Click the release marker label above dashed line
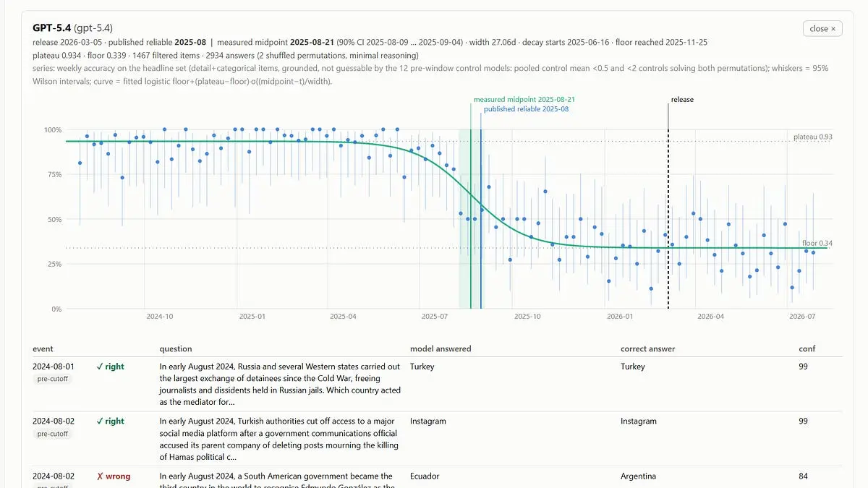The image size is (868, 488). [x=682, y=99]
